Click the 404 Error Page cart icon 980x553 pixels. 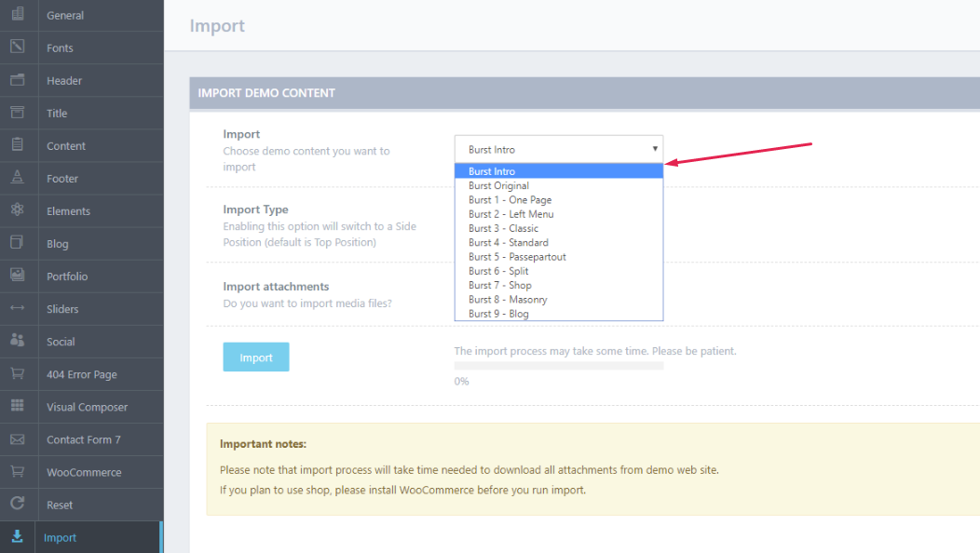coord(17,373)
